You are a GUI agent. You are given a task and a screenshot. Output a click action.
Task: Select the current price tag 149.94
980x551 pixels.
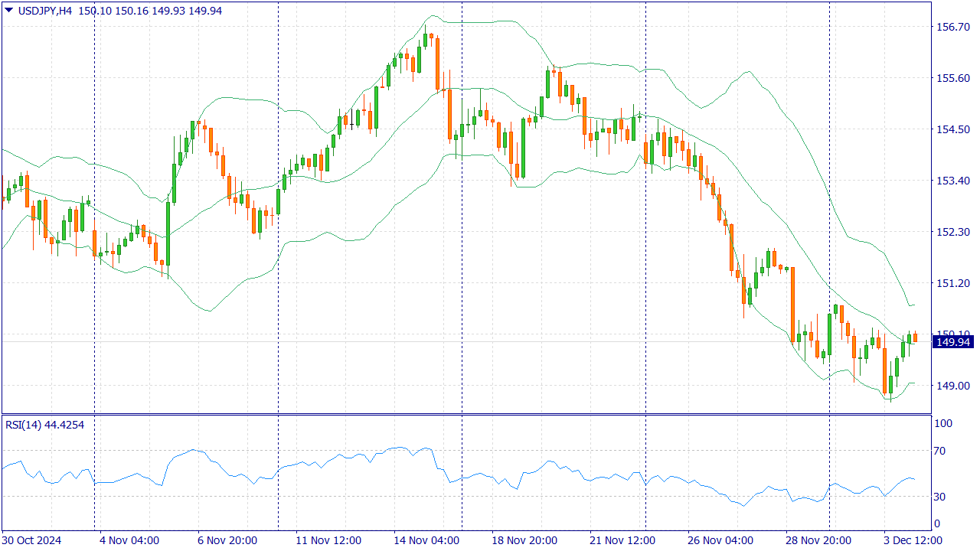click(952, 342)
